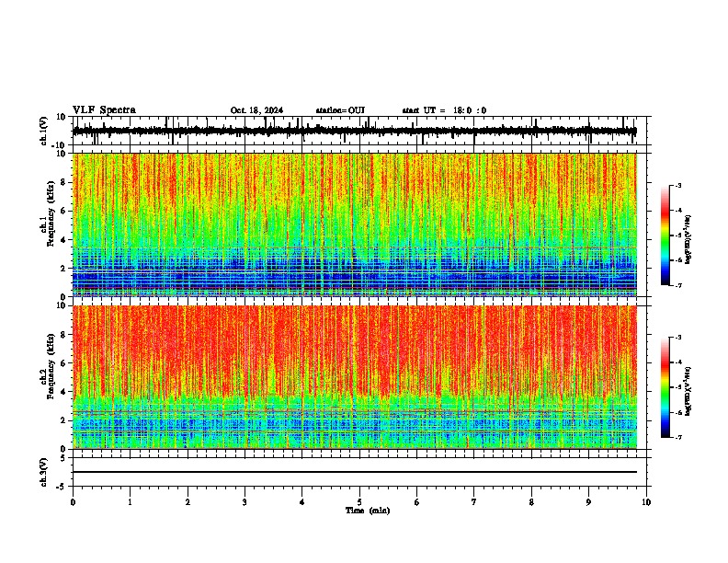Click the ch.1 colorbar "log(PSD)" label
The width and height of the screenshot is (728, 563).
tap(688, 240)
